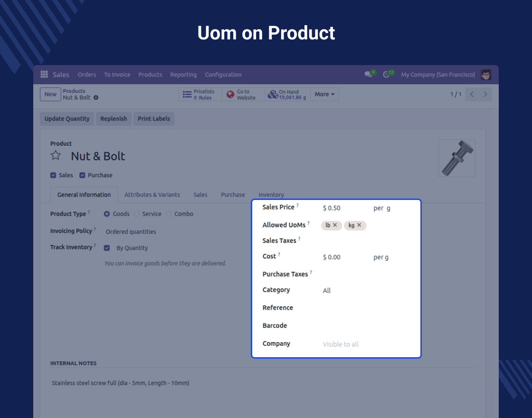Switch to the Inventory tab
This screenshot has width=532, height=418.
pyautogui.click(x=271, y=195)
